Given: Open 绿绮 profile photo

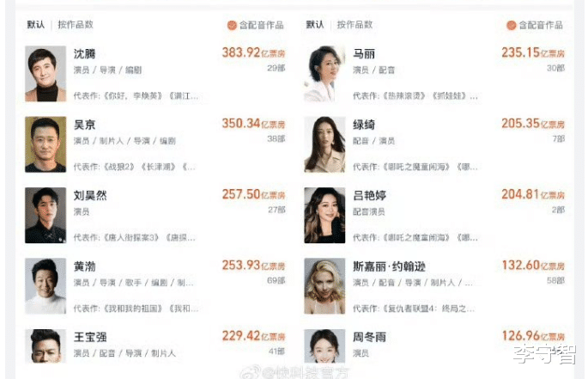Looking at the screenshot, I should pyautogui.click(x=324, y=144).
